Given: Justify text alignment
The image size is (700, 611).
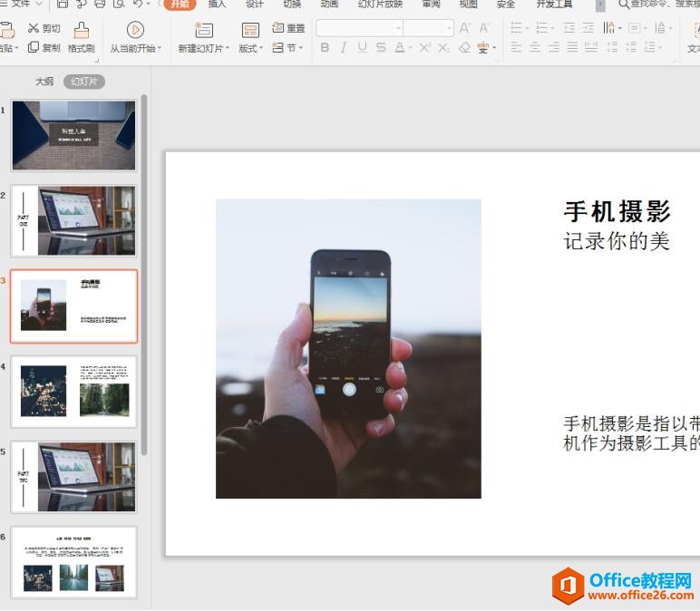Looking at the screenshot, I should tap(572, 47).
